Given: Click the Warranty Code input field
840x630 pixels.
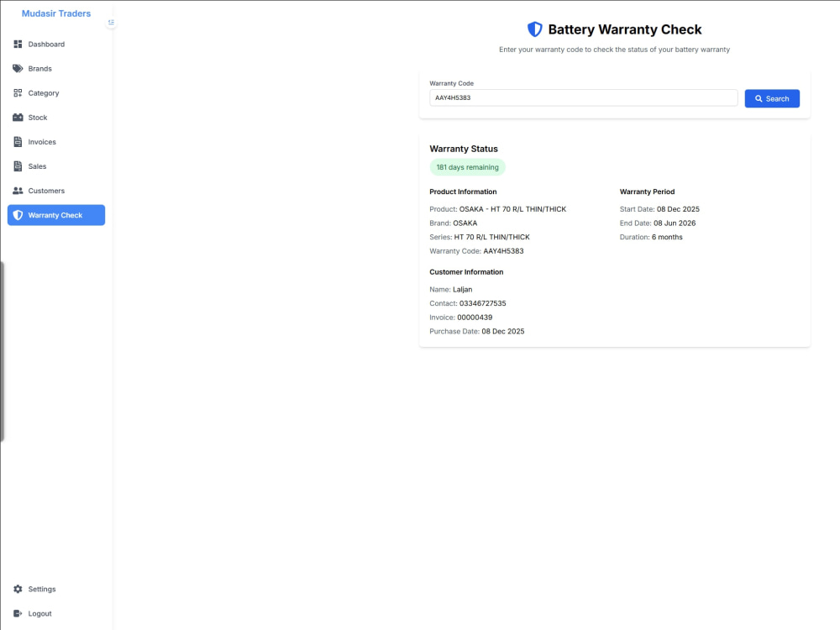Looking at the screenshot, I should click(584, 97).
